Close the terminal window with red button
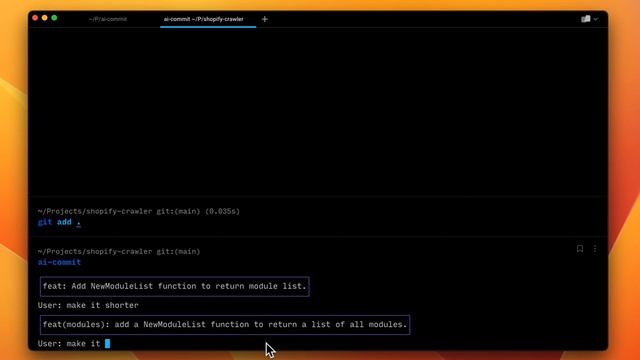The image size is (640, 360). 35,18
